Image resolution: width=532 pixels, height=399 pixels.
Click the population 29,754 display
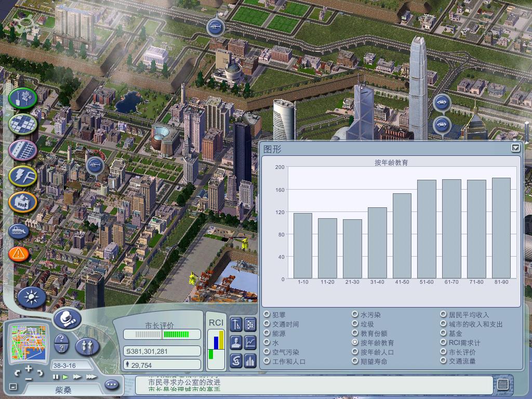pos(162,365)
